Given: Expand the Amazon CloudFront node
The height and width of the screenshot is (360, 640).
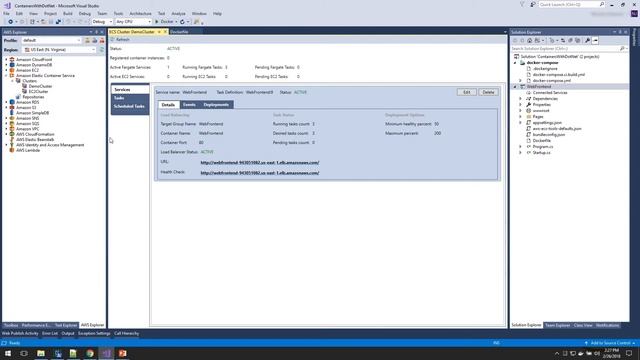Looking at the screenshot, I should [x=6, y=60].
